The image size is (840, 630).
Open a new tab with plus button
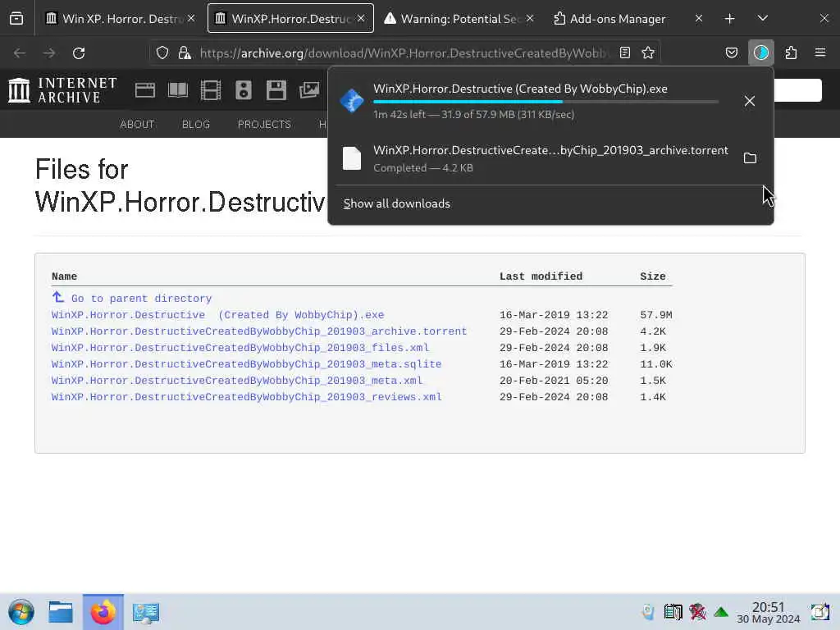click(x=729, y=19)
